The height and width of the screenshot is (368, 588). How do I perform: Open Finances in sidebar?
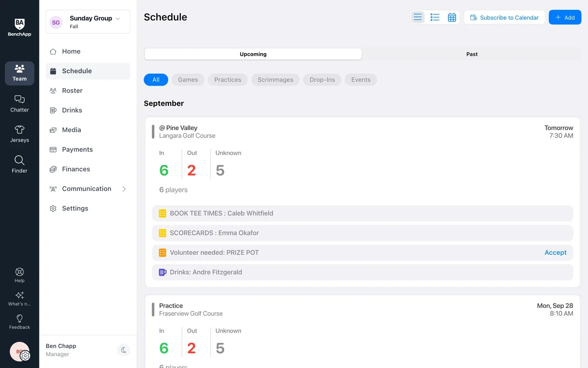coord(88,169)
